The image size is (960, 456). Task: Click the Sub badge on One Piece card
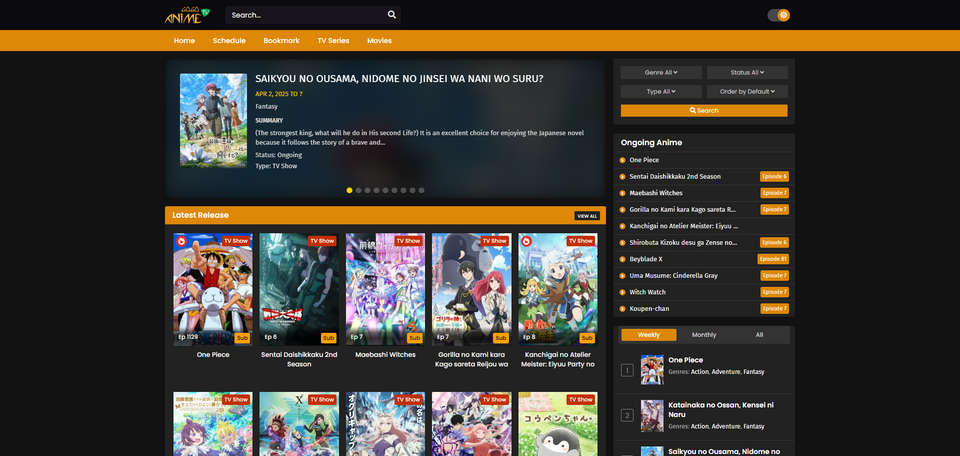tap(242, 338)
